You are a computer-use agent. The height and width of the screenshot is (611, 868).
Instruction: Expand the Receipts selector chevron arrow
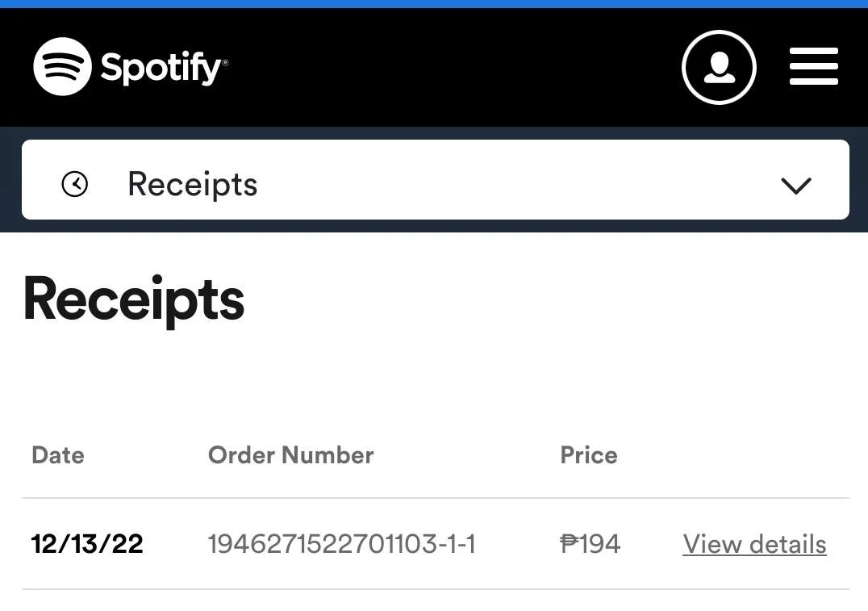tap(795, 186)
